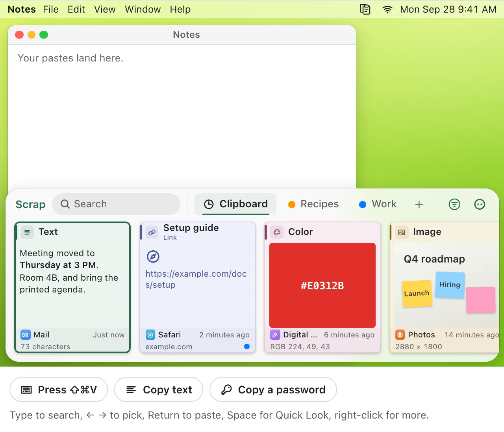Click the compass icon on the Setup guide card
The height and width of the screenshot is (432, 504).
click(153, 257)
